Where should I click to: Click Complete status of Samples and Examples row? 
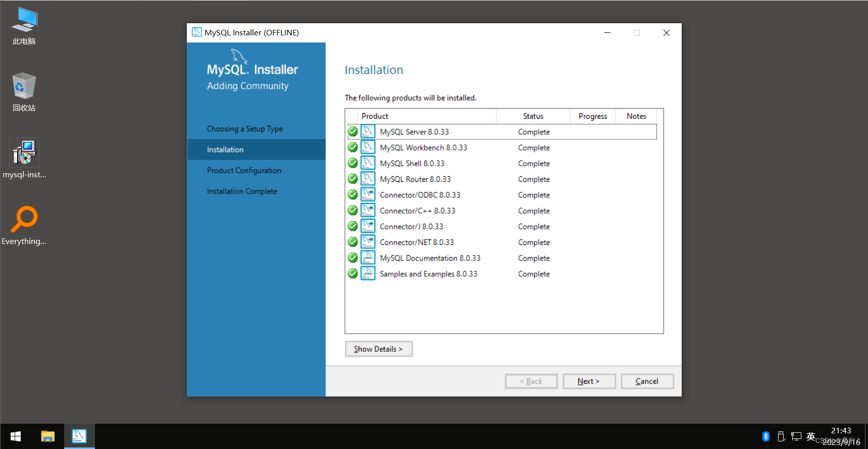(x=534, y=274)
